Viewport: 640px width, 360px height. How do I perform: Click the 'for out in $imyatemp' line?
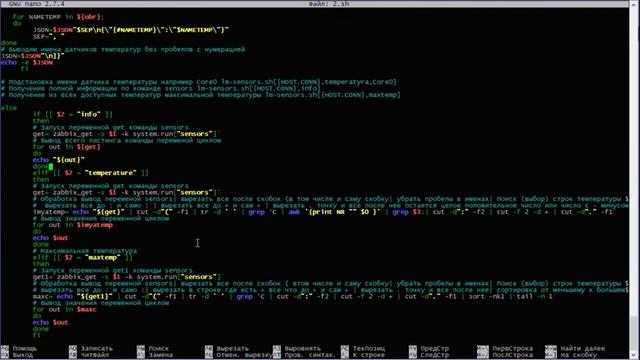click(72, 224)
